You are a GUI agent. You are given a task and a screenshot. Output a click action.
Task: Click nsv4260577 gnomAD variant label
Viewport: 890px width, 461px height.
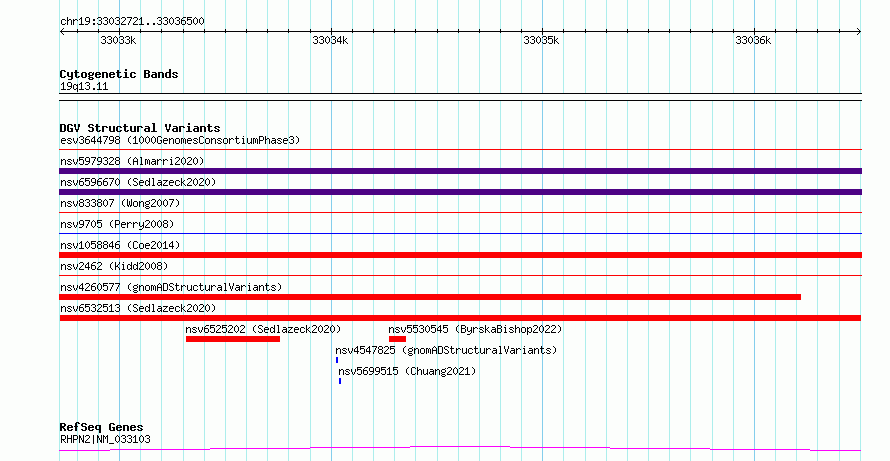coord(171,287)
